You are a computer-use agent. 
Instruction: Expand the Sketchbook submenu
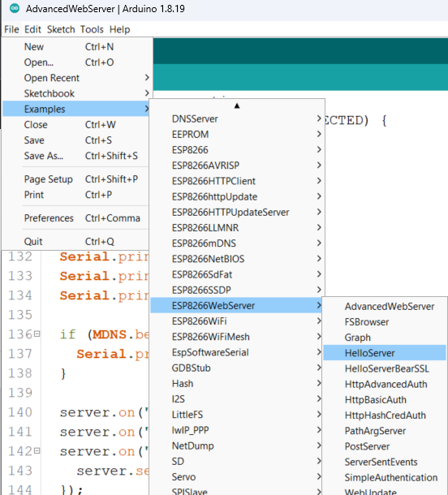[75, 93]
